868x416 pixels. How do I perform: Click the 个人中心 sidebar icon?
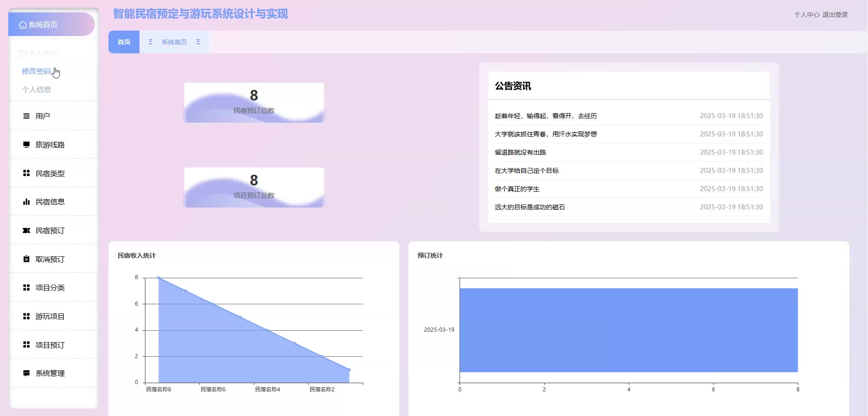click(23, 53)
